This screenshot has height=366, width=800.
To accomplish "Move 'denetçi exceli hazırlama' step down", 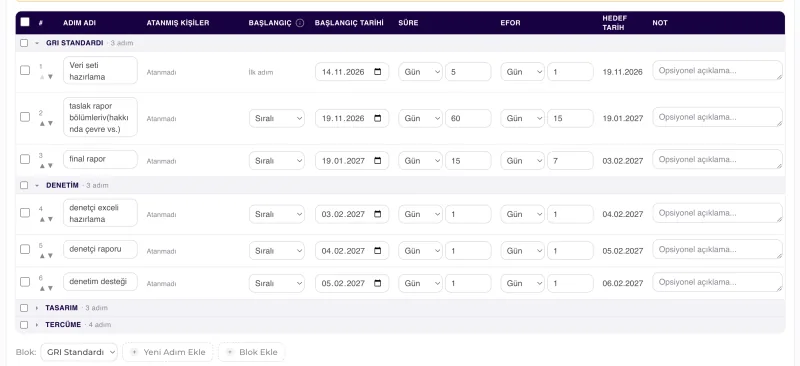I will pos(50,219).
